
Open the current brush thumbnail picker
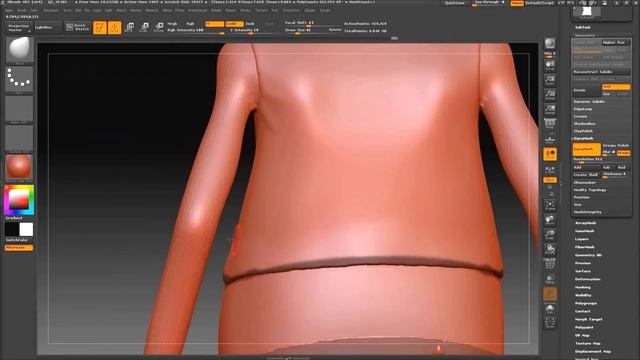pos(19,49)
